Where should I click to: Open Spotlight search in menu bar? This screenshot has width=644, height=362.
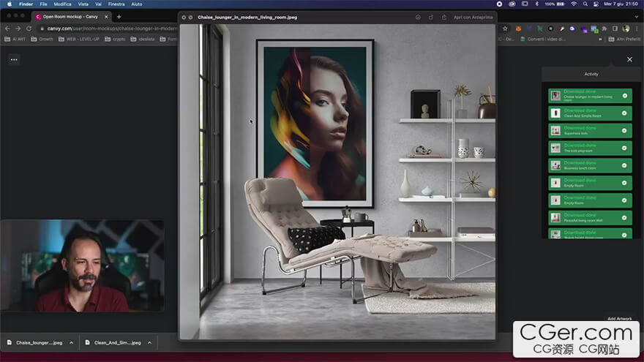coord(585,4)
